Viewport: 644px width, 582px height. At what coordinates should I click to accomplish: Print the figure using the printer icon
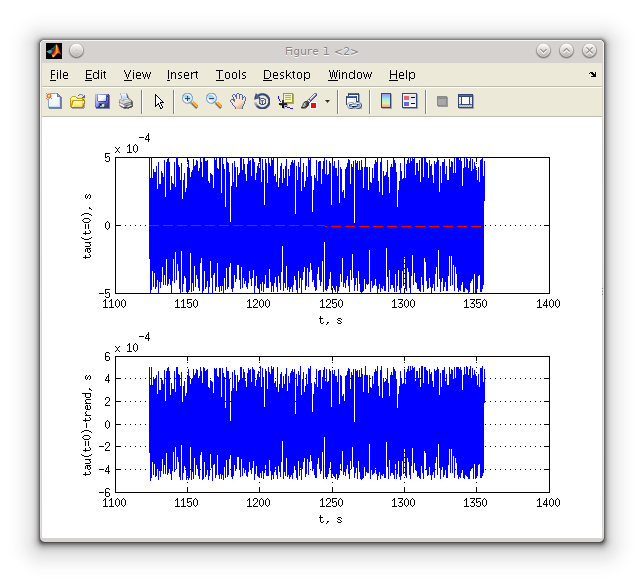pyautogui.click(x=126, y=101)
